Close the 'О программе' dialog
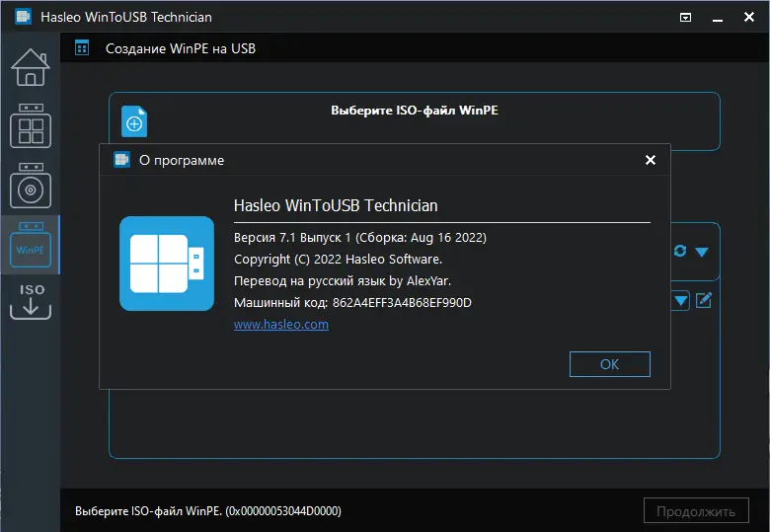The width and height of the screenshot is (770, 532). pyautogui.click(x=650, y=160)
